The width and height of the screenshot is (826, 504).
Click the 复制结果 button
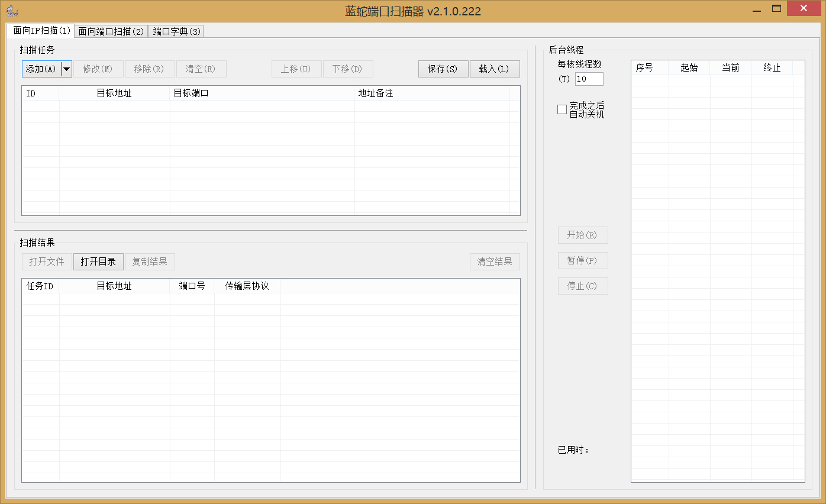point(150,261)
